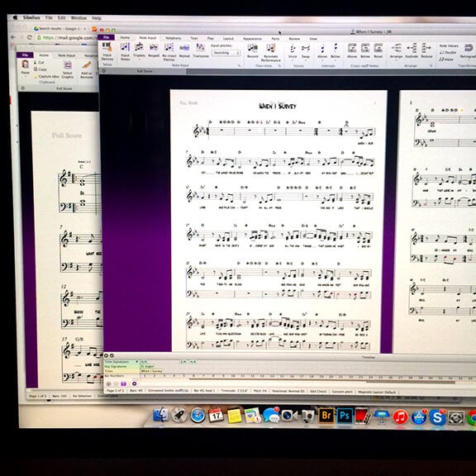Click the Full Score document tab
This screenshot has width=476, height=476.
pyautogui.click(x=145, y=71)
